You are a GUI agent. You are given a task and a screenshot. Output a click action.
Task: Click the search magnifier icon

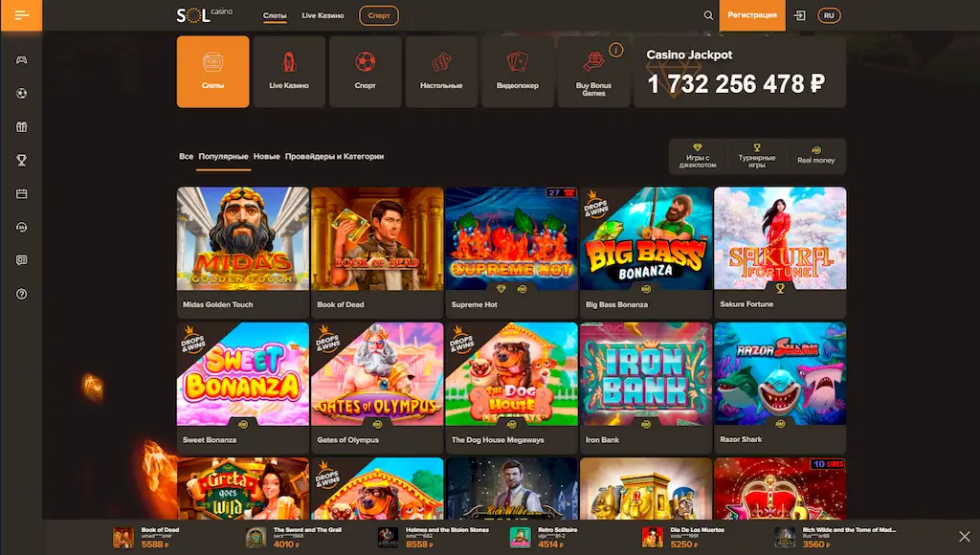[708, 15]
